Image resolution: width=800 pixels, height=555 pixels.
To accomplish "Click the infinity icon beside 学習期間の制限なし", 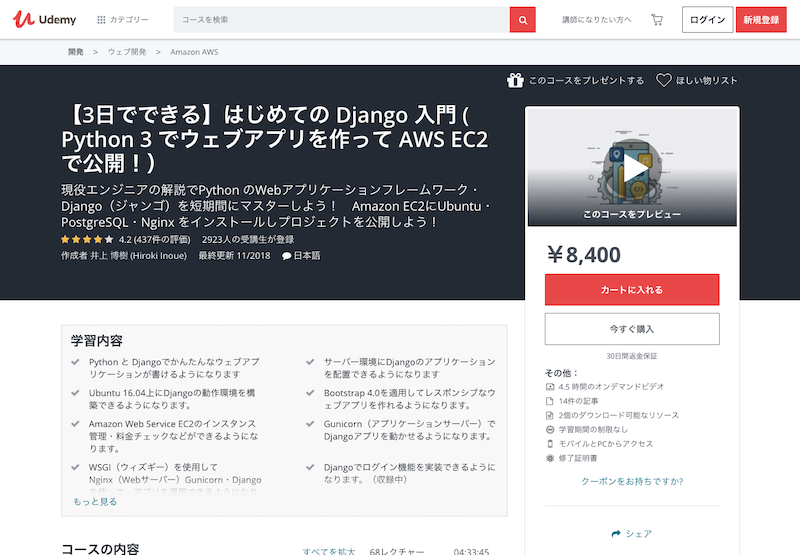I will (550, 430).
